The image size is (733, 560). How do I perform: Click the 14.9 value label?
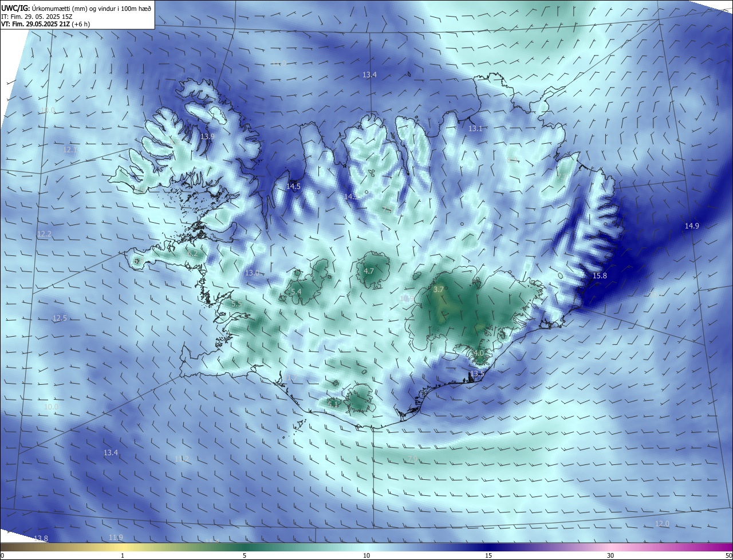point(692,226)
